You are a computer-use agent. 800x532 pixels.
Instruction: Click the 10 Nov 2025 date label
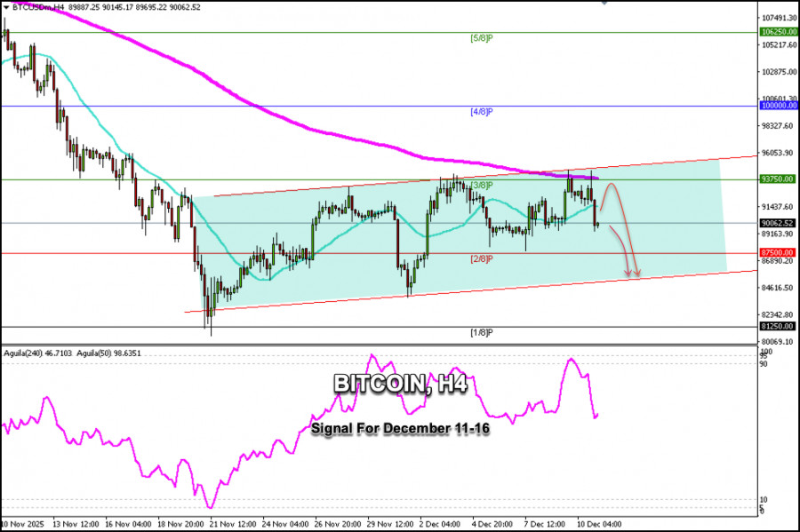[x=22, y=524]
